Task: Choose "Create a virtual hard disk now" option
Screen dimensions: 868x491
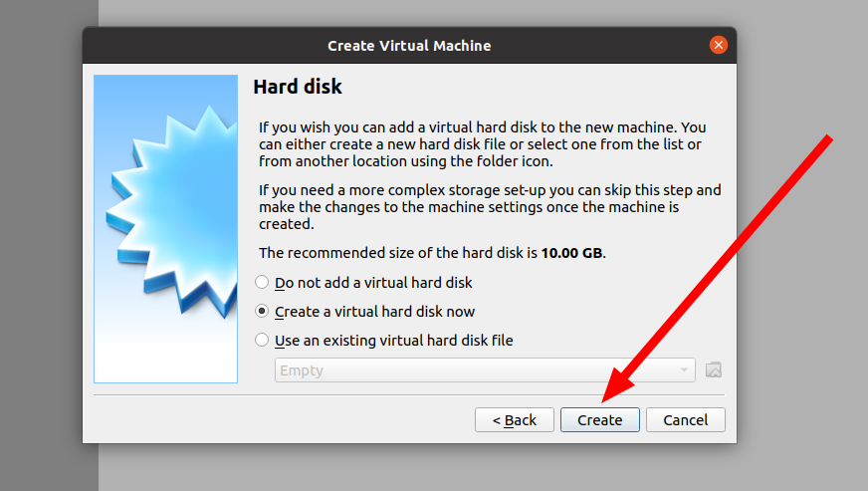Action: click(263, 312)
